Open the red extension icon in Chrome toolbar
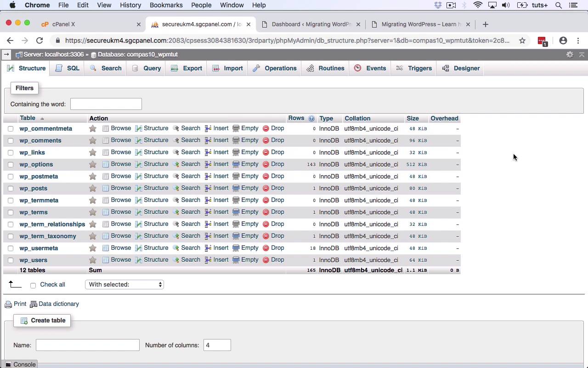Screen dimensions: 588x368 (x=542, y=41)
